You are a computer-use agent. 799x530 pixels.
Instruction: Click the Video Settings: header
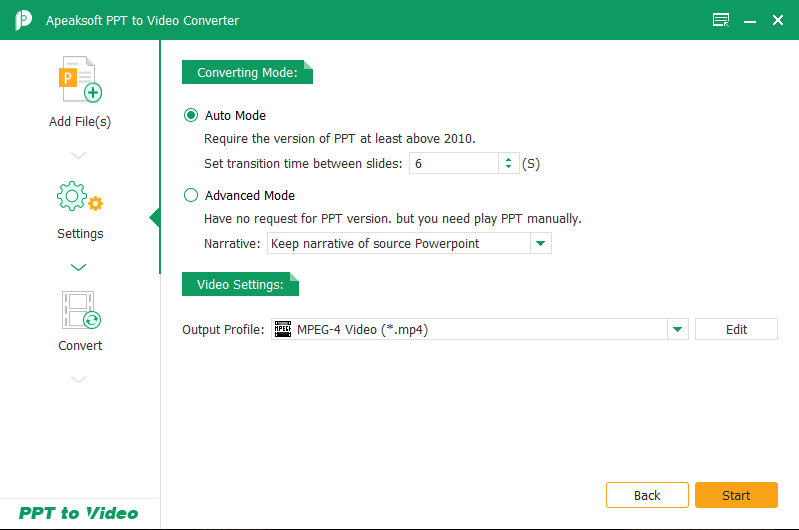pyautogui.click(x=240, y=284)
